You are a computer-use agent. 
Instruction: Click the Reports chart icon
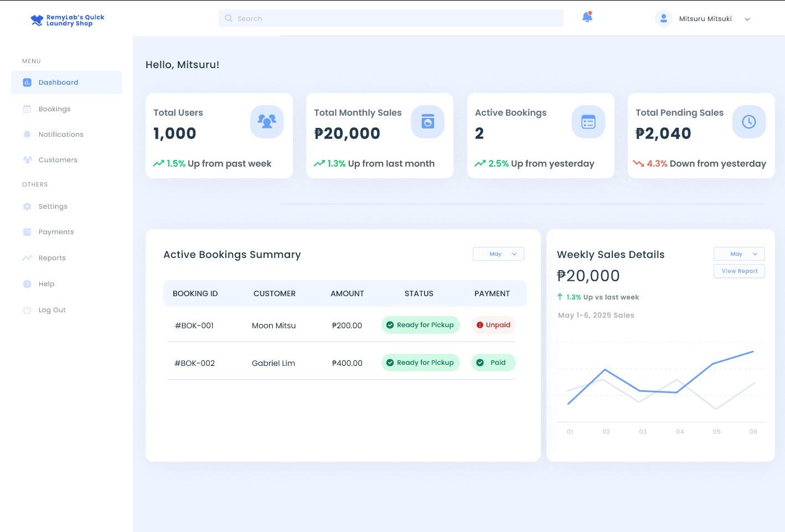(27, 257)
